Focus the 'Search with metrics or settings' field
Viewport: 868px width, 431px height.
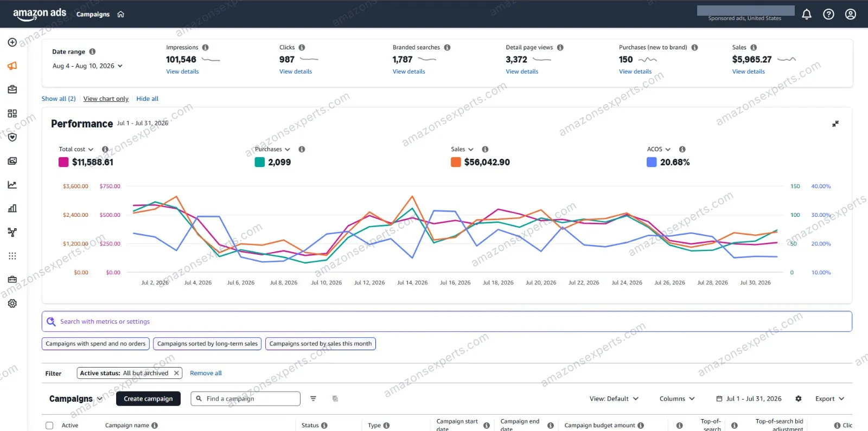click(447, 321)
